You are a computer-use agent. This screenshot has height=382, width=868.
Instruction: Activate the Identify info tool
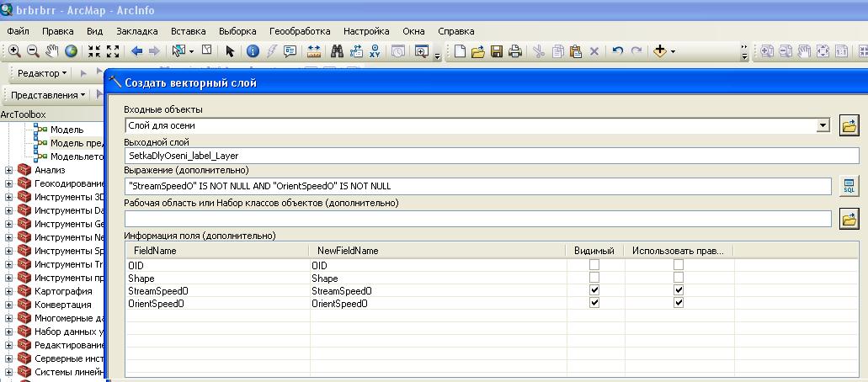(252, 51)
